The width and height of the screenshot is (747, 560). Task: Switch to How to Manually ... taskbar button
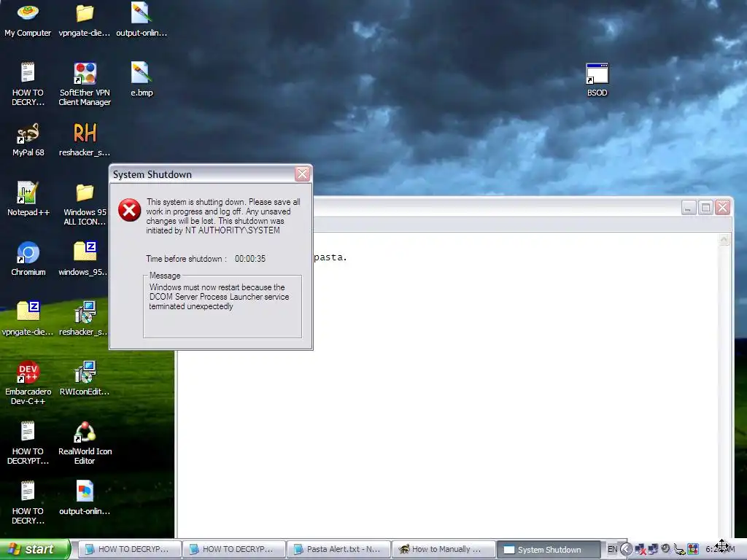(x=443, y=549)
